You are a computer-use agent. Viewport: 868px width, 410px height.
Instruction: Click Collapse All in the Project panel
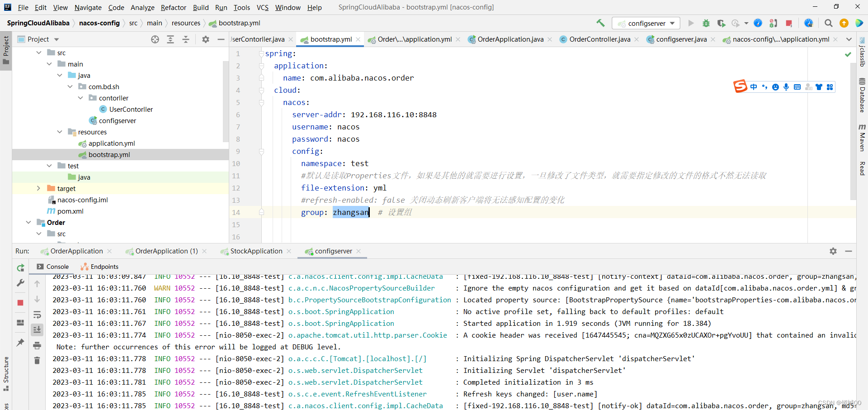click(x=186, y=39)
